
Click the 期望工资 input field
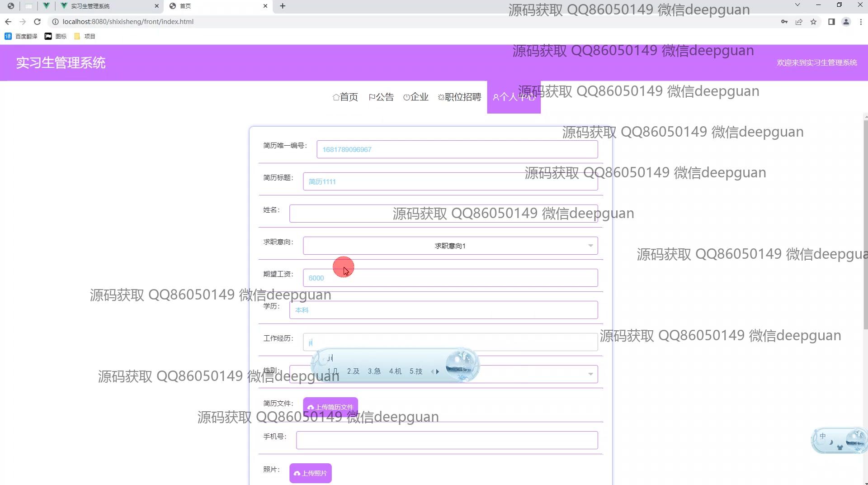(x=450, y=278)
